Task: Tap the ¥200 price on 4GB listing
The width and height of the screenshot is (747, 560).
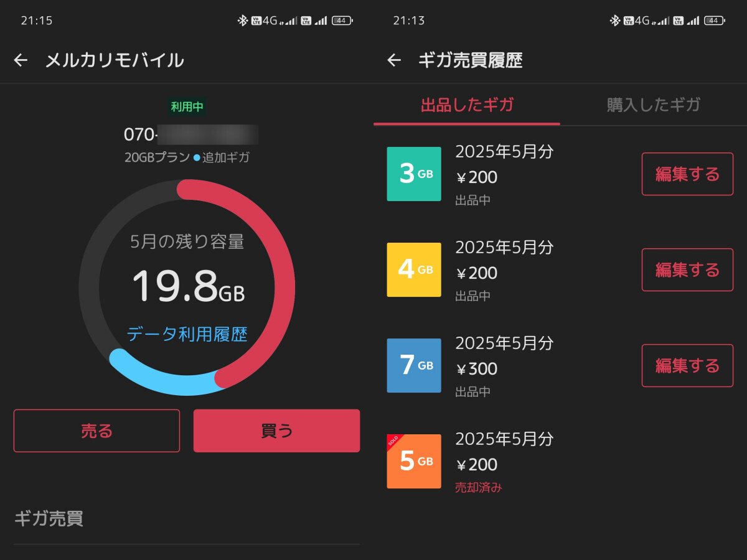Action: (477, 273)
